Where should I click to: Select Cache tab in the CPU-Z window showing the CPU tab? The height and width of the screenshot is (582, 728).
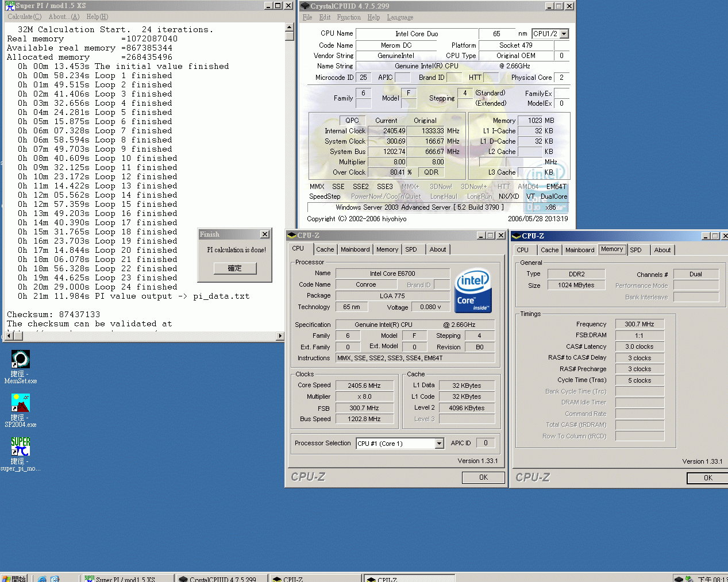325,249
